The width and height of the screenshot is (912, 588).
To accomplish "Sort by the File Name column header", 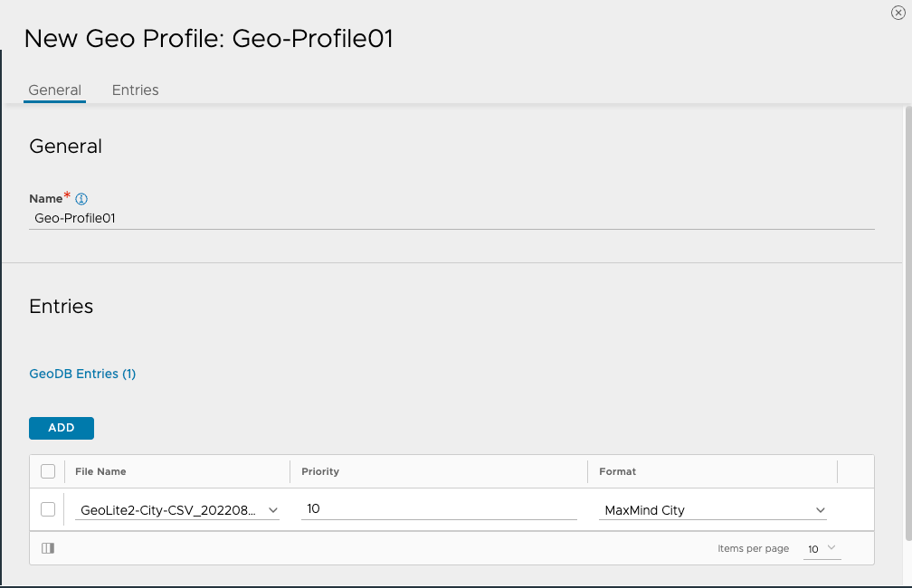I will click(100, 471).
